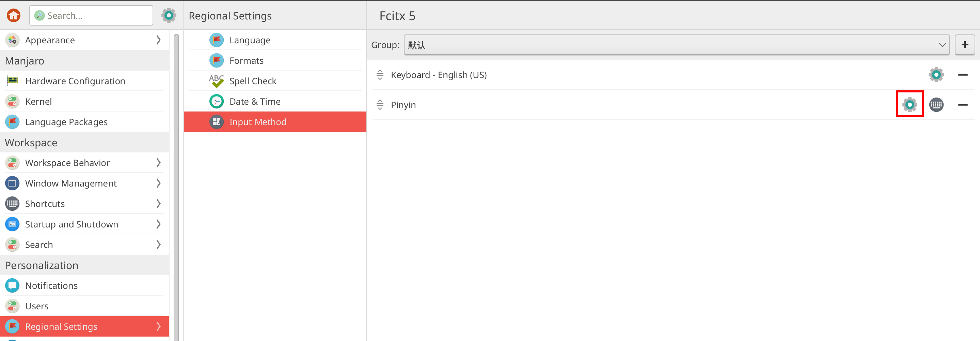This screenshot has width=980, height=341.
Task: Open Notifications settings
Action: click(x=84, y=285)
